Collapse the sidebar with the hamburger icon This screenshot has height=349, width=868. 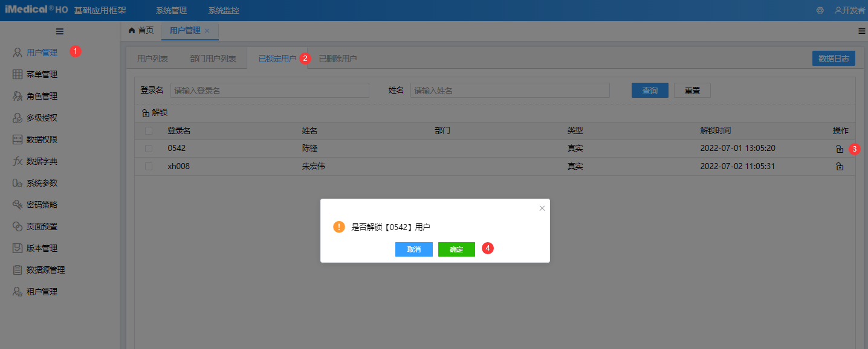[x=59, y=31]
